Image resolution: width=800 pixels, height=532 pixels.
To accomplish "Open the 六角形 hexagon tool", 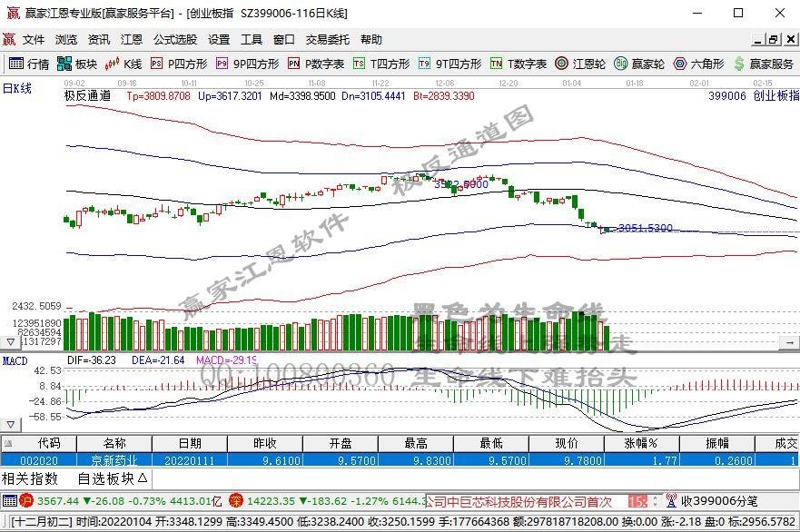I will tap(698, 64).
